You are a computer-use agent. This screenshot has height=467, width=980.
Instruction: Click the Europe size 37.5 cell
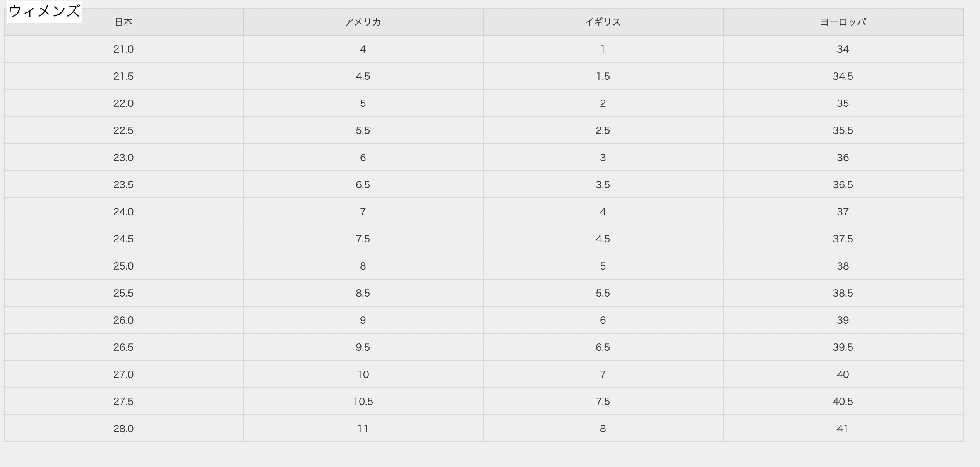point(843,239)
